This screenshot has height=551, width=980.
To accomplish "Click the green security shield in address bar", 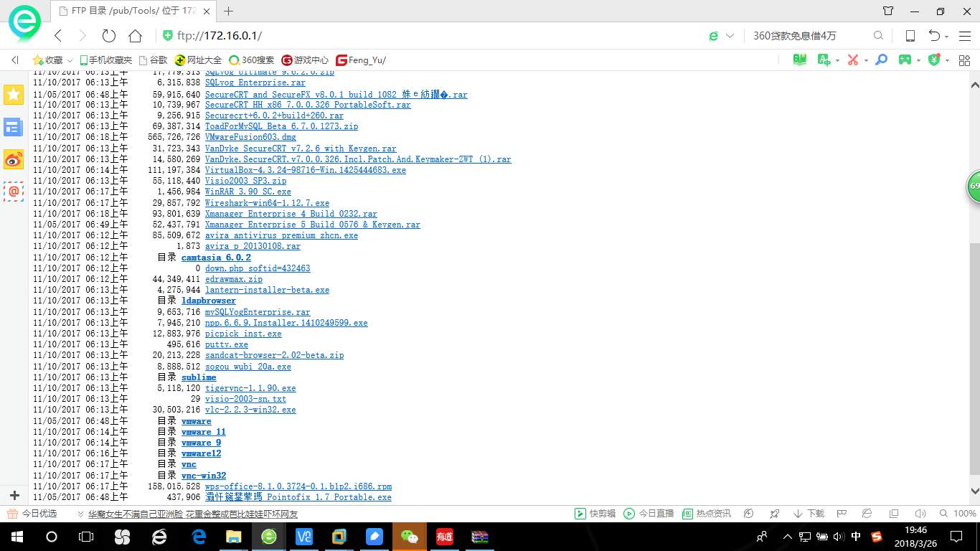I will pos(168,36).
